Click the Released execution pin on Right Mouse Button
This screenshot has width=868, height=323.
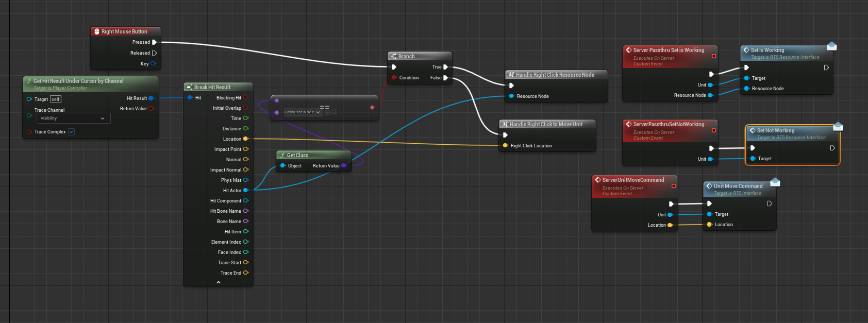(154, 53)
